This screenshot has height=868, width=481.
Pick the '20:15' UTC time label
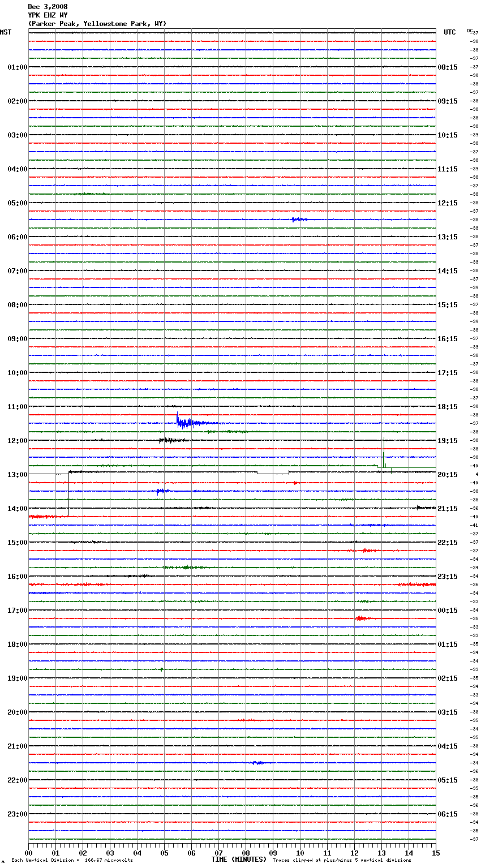click(x=448, y=475)
